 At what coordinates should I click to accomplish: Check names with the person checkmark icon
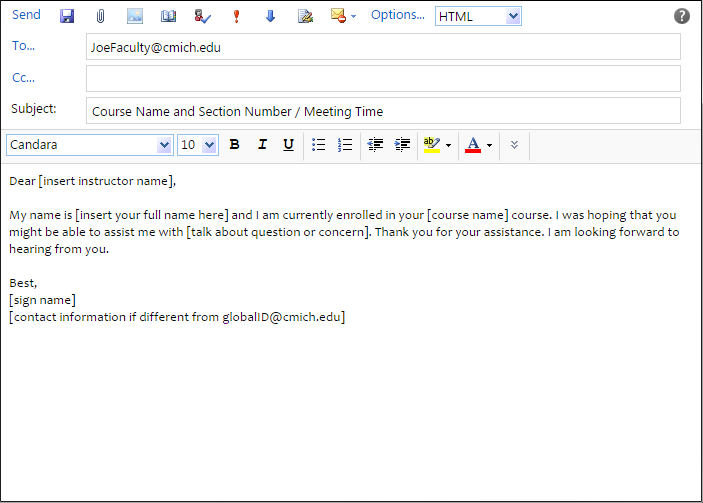pyautogui.click(x=202, y=16)
